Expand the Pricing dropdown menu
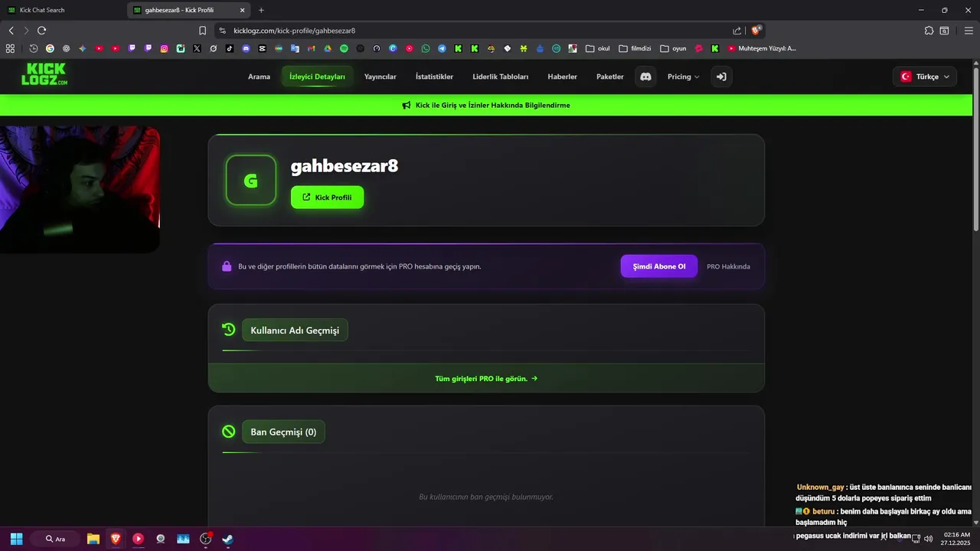 (683, 77)
